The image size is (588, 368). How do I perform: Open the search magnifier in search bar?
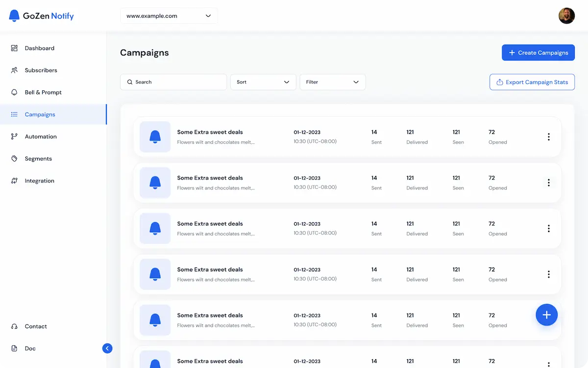pos(129,82)
